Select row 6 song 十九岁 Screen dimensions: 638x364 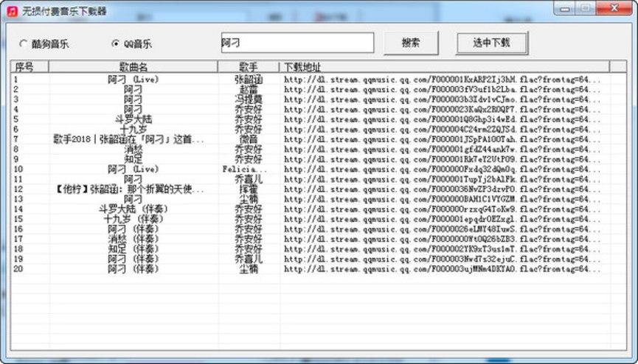pyautogui.click(x=133, y=130)
